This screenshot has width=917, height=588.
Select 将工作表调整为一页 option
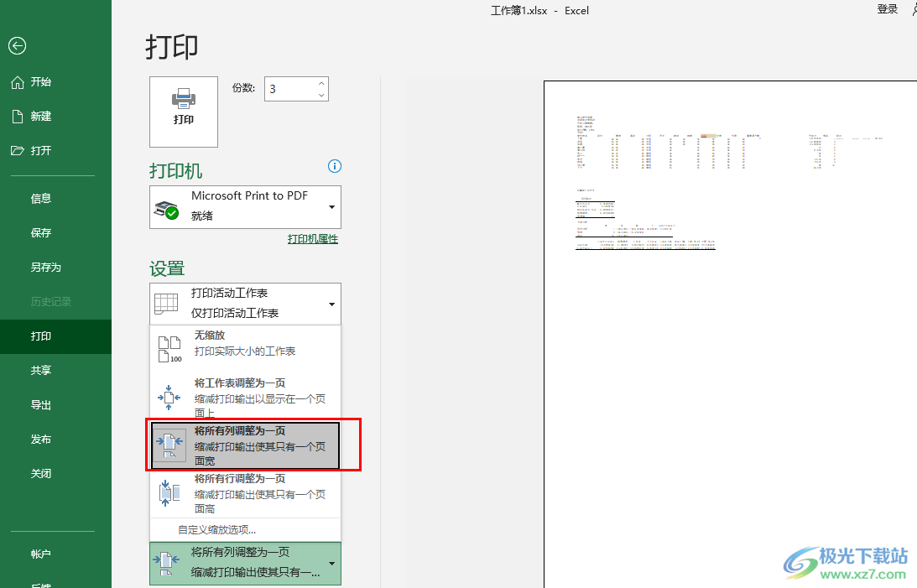[246, 398]
